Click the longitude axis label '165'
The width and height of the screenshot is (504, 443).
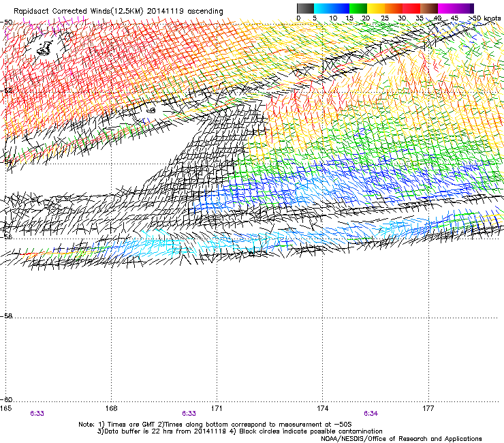(x=5, y=408)
